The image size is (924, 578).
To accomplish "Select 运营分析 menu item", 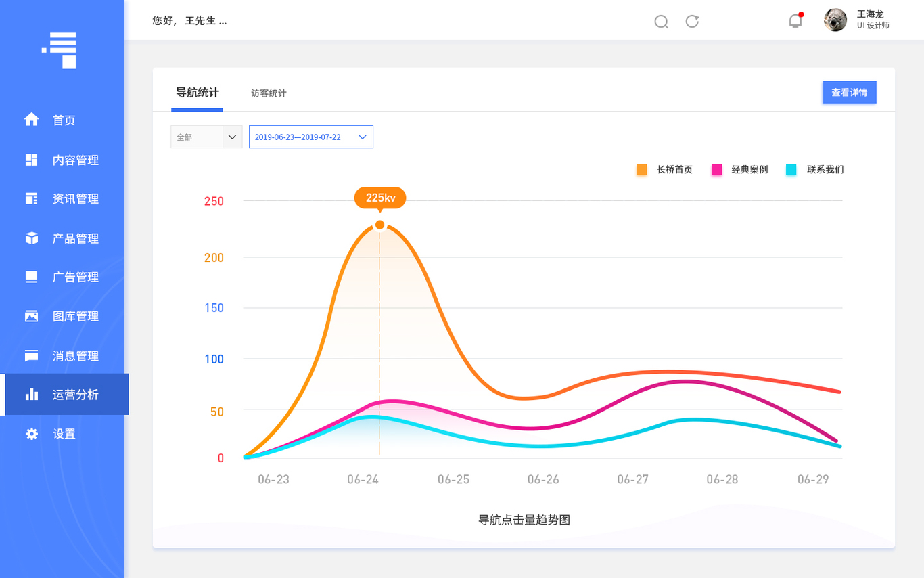I will (x=65, y=394).
